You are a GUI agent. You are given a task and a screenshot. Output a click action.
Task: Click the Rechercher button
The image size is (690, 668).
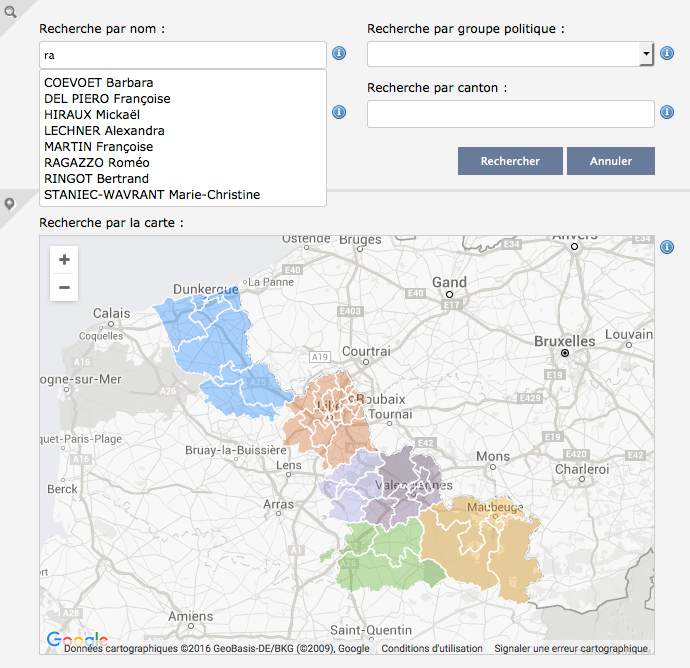pos(510,161)
